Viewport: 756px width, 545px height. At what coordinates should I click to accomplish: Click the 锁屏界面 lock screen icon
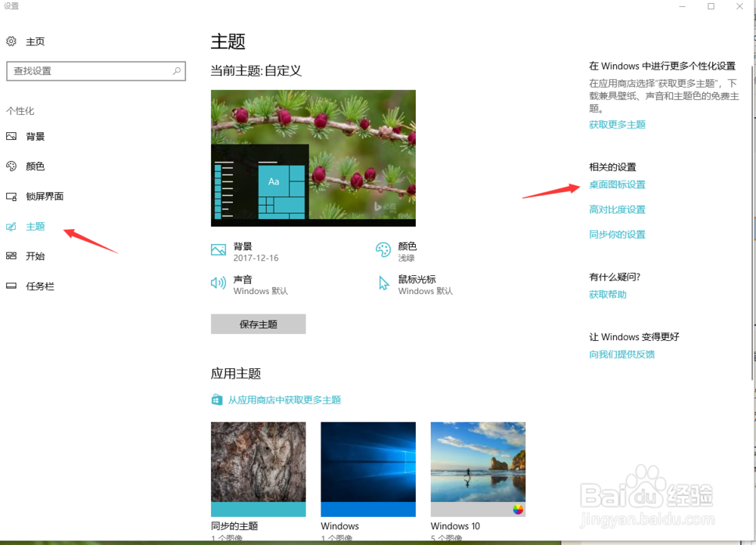click(11, 196)
